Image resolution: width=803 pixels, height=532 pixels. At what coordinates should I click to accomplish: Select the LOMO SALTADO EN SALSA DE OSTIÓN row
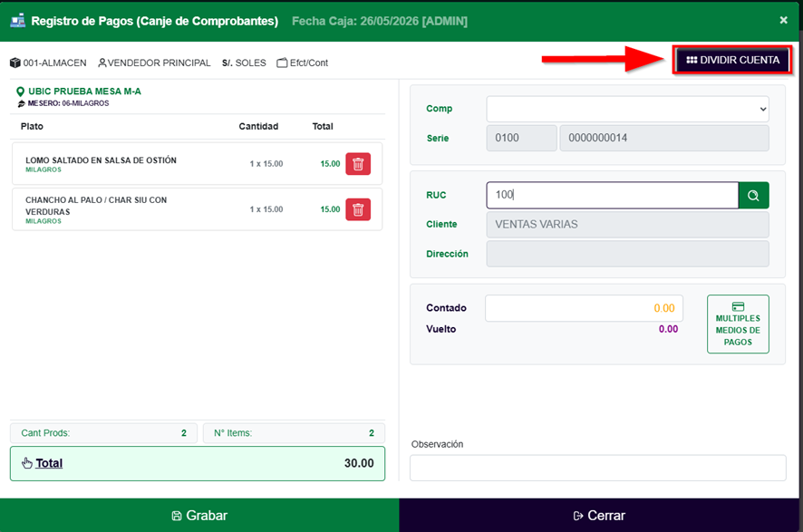pyautogui.click(x=198, y=164)
